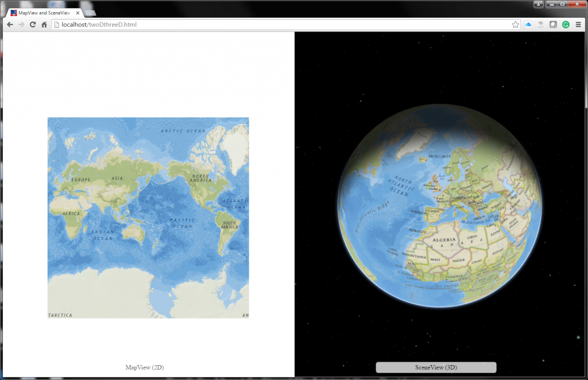Click the CHAD label on the globe
The height and width of the screenshot is (380, 588).
pos(477,261)
